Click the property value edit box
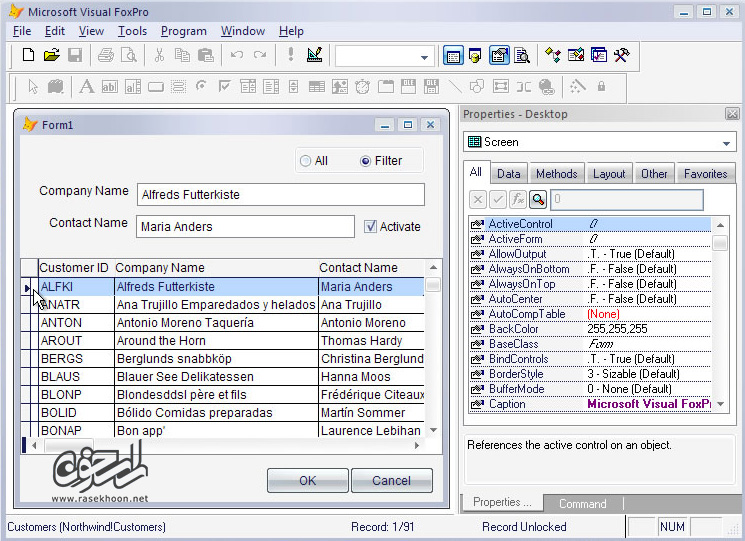This screenshot has height=541, width=745. tap(627, 199)
